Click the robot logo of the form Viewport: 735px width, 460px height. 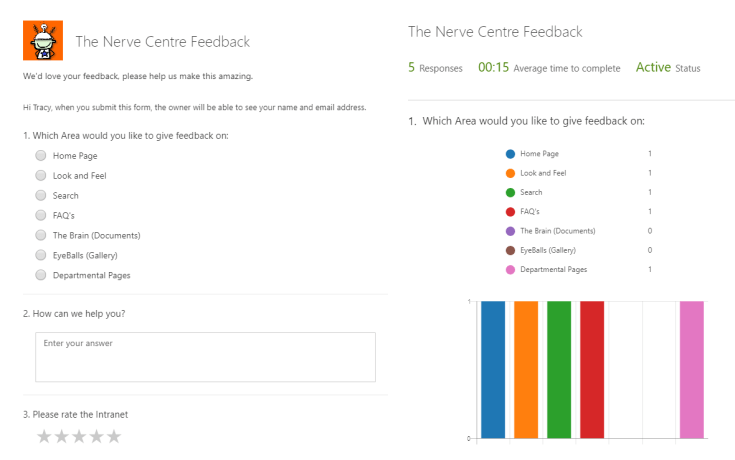(43, 40)
